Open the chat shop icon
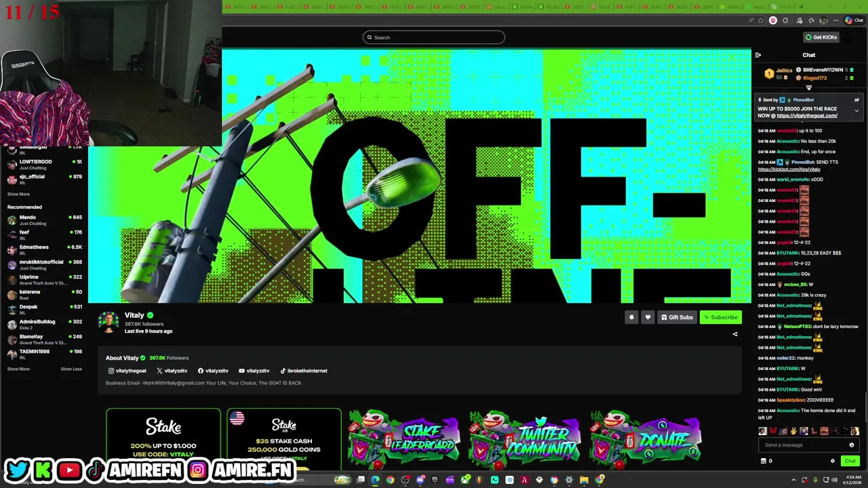Image resolution: width=868 pixels, height=488 pixels. pos(764,461)
